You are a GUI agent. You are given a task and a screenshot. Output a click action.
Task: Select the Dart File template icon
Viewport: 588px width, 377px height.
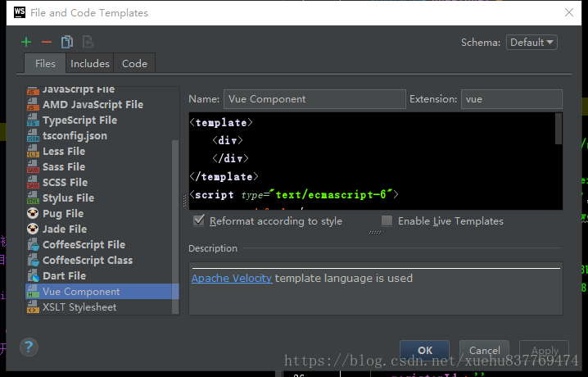(33, 276)
